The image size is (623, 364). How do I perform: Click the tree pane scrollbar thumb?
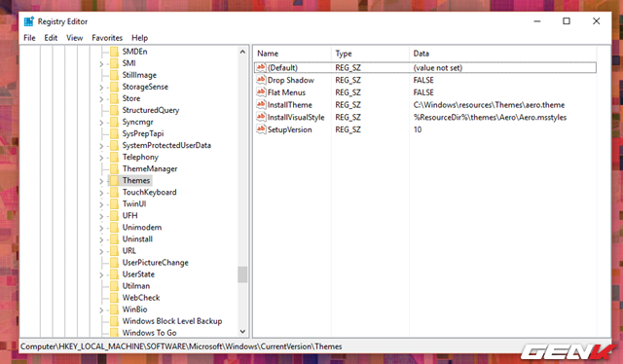[x=242, y=274]
